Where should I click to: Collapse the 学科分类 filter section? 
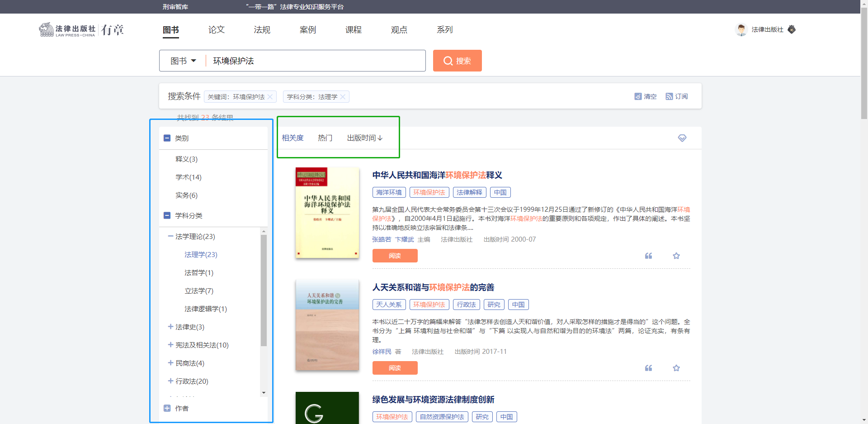point(167,215)
